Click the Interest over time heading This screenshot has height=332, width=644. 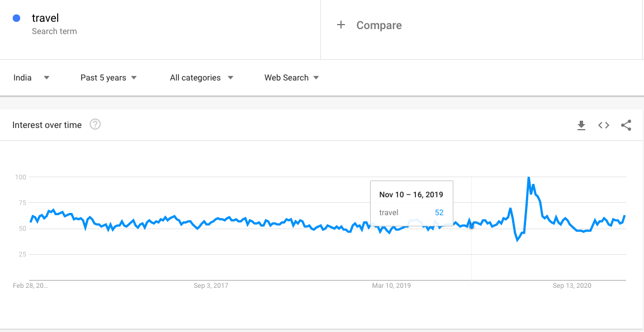pyautogui.click(x=47, y=125)
